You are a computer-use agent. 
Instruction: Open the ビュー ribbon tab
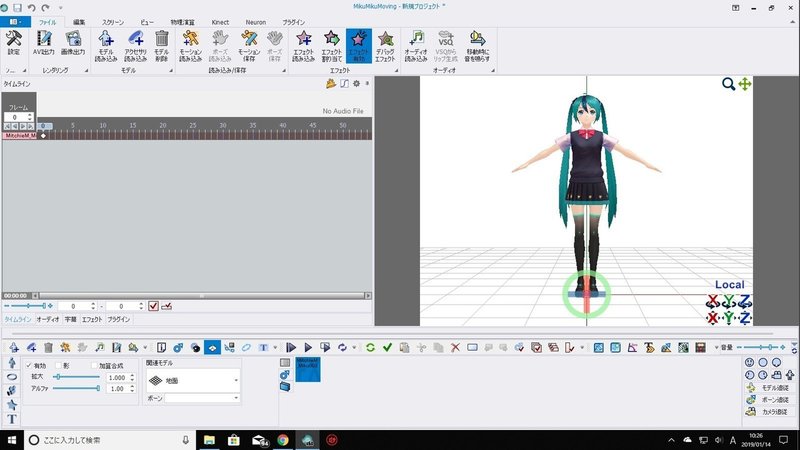[147, 22]
